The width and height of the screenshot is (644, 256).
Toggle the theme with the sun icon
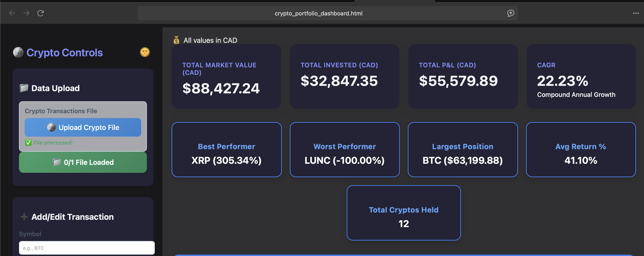pyautogui.click(x=144, y=52)
